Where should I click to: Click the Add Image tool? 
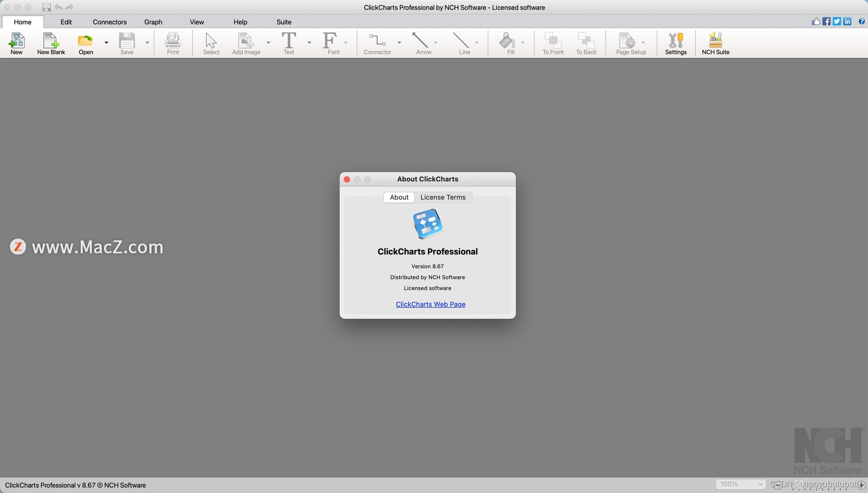click(246, 43)
